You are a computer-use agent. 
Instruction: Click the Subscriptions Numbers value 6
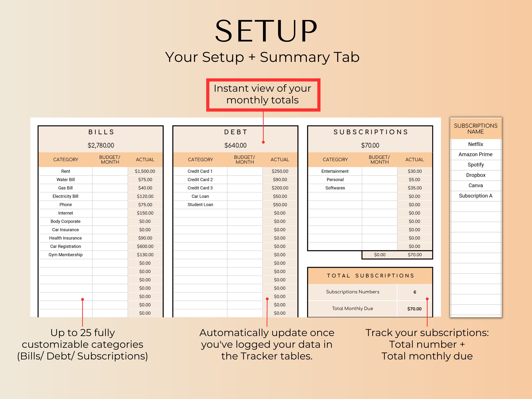coord(415,292)
